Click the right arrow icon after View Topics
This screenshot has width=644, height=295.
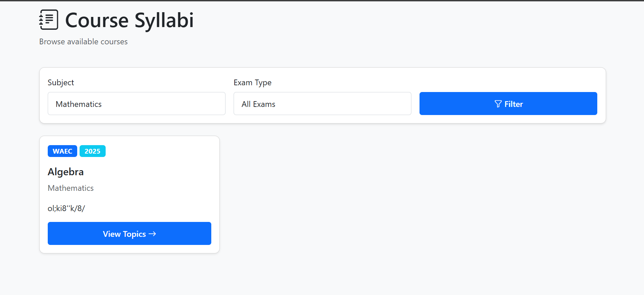(x=152, y=234)
